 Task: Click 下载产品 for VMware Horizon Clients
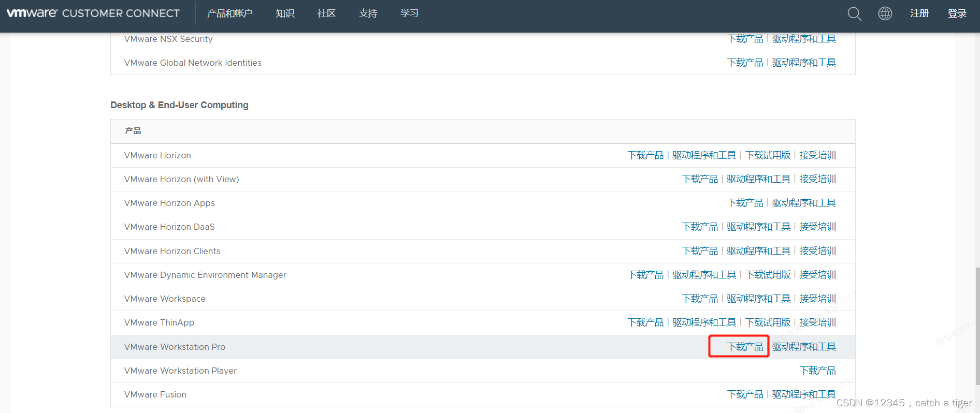(700, 251)
